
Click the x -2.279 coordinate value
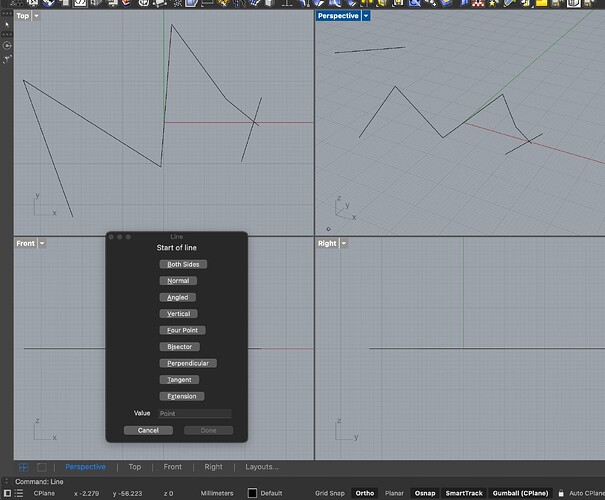[x=86, y=493]
